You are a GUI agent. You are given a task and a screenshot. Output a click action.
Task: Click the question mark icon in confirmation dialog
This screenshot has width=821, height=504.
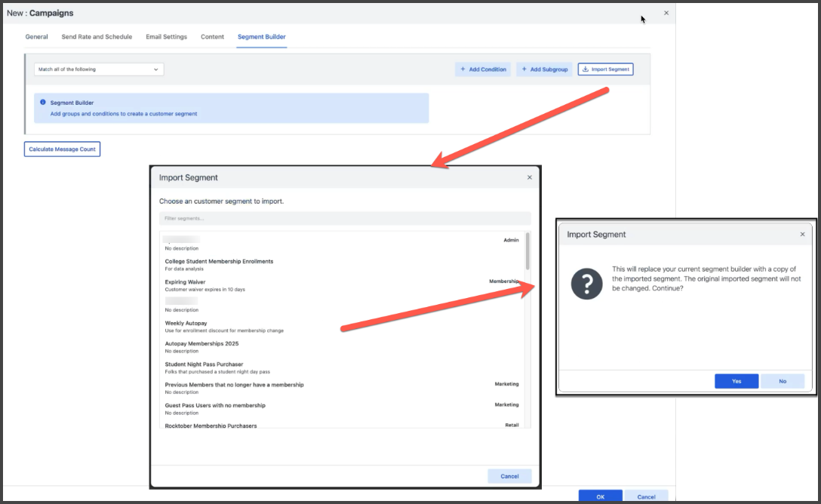(x=586, y=283)
